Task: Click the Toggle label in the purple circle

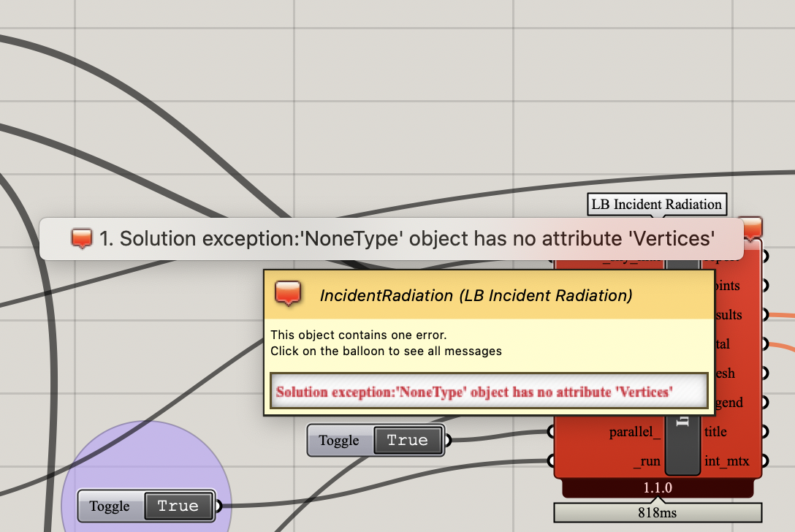Action: point(110,506)
